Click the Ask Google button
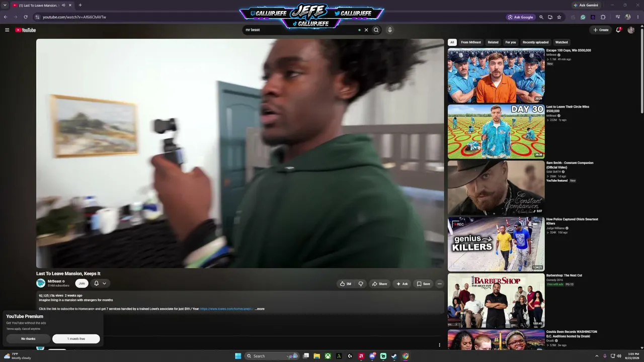644x362 pixels. coord(520,17)
